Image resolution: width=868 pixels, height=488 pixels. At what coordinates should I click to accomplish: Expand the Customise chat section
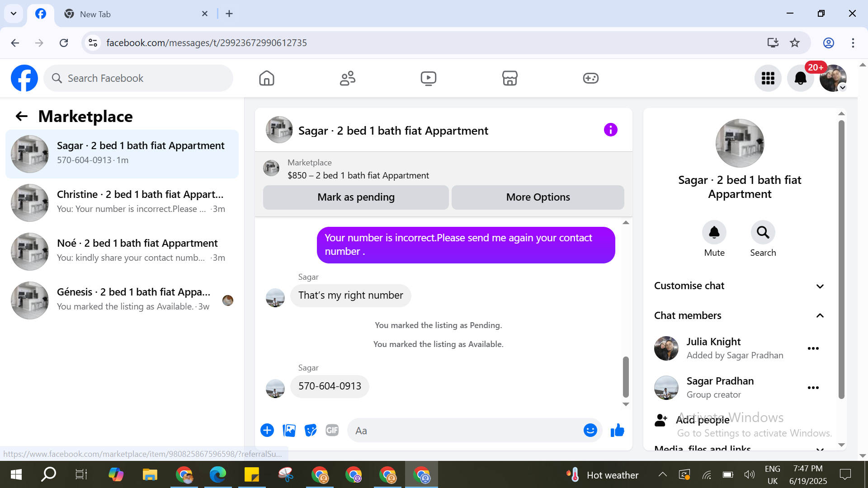coord(740,286)
